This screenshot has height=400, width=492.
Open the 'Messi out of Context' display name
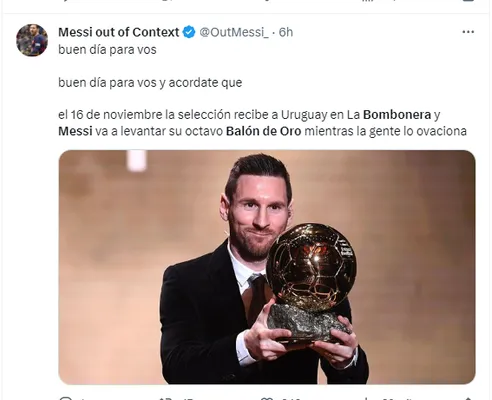(x=119, y=32)
